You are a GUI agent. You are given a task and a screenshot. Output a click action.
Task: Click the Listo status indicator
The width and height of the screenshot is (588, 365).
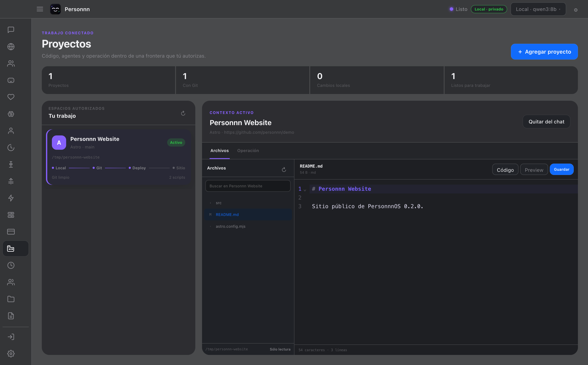pyautogui.click(x=458, y=9)
